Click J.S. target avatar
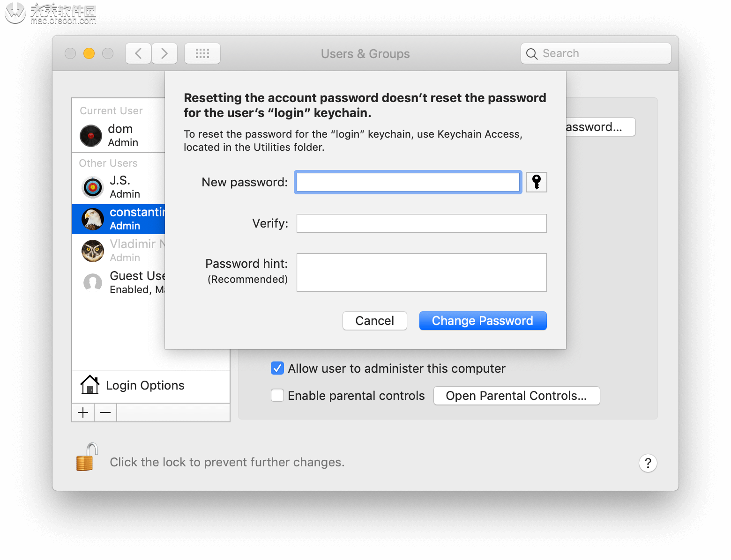 click(x=93, y=187)
